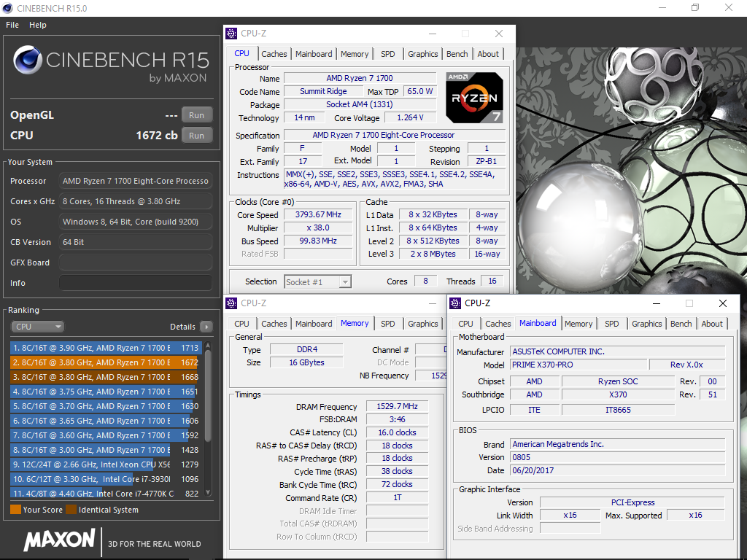Open CPU tab in the Mainboard CPU-Z window
Image resolution: width=747 pixels, height=560 pixels.
coord(465,324)
